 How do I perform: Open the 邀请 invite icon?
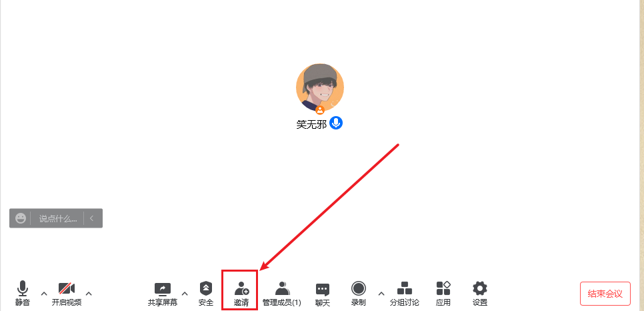241,293
